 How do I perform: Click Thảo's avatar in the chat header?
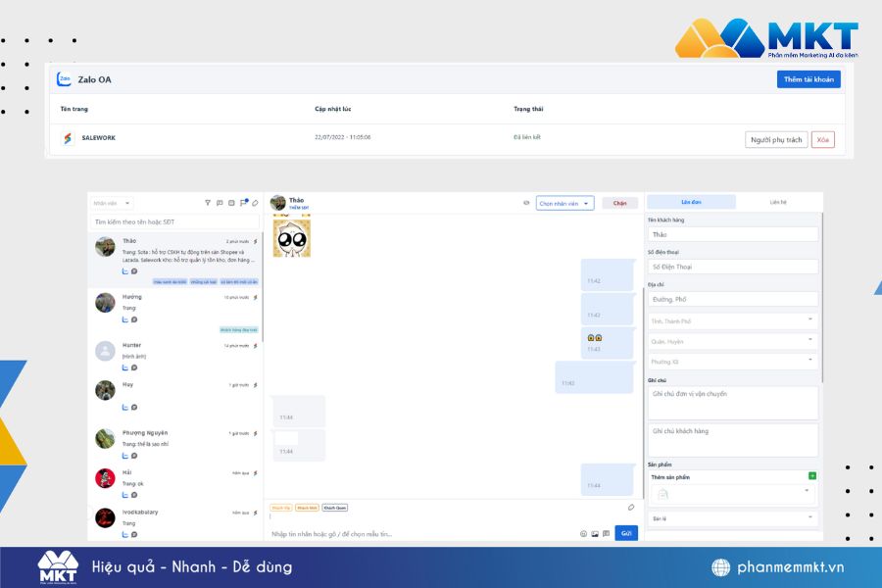(278, 203)
